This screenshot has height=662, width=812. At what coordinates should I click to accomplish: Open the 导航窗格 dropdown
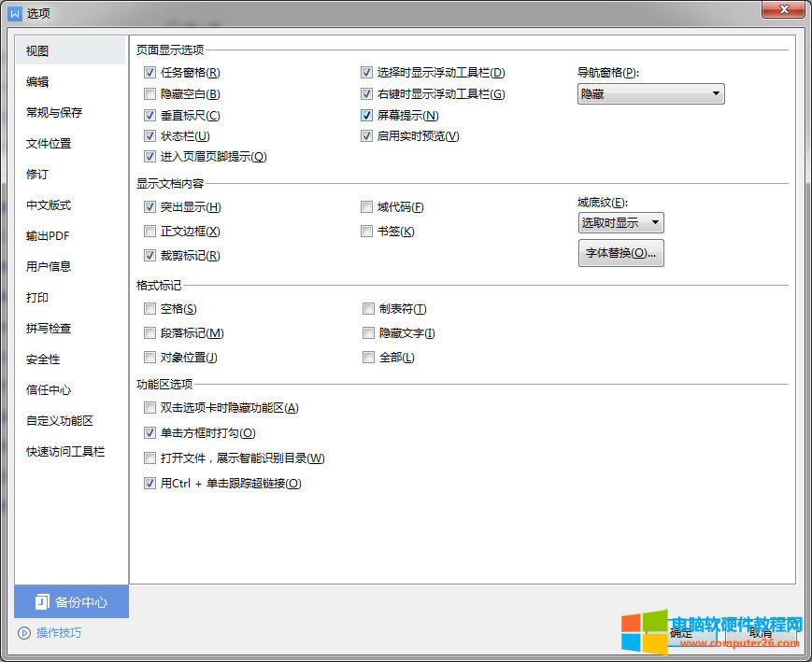tap(650, 93)
